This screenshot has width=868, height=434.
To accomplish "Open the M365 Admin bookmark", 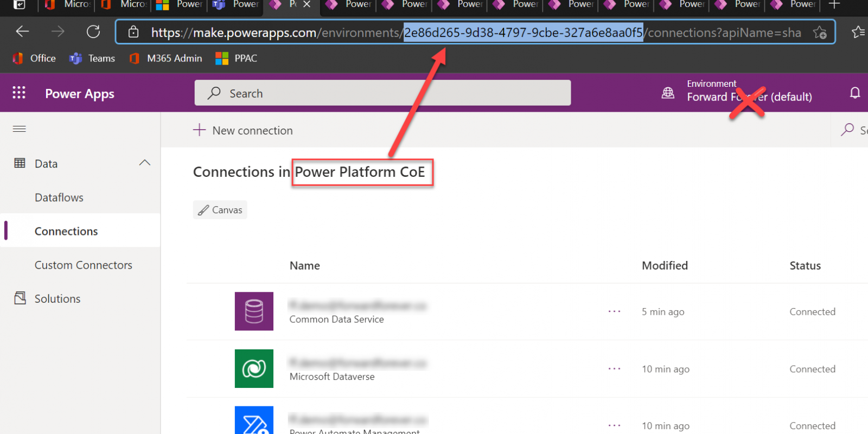I will pos(165,58).
